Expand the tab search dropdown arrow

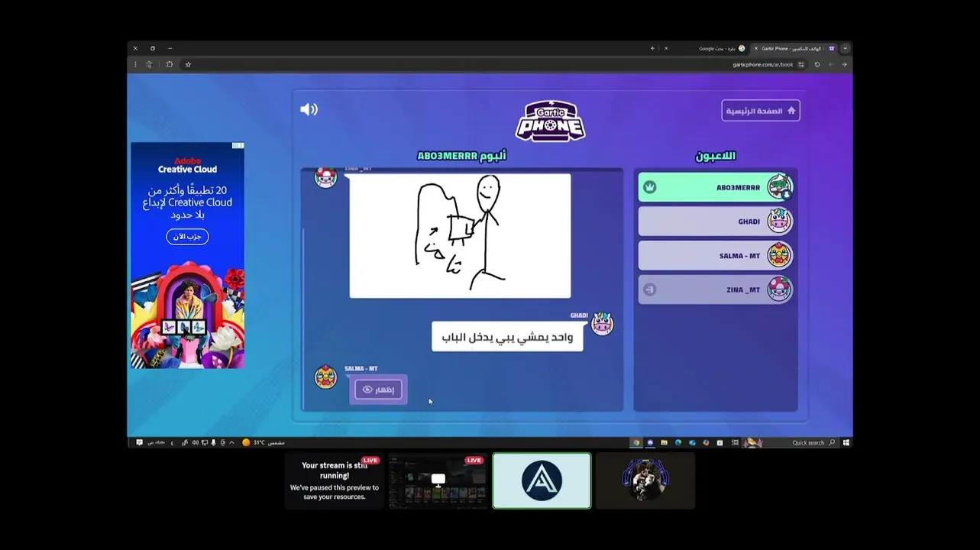(x=845, y=48)
